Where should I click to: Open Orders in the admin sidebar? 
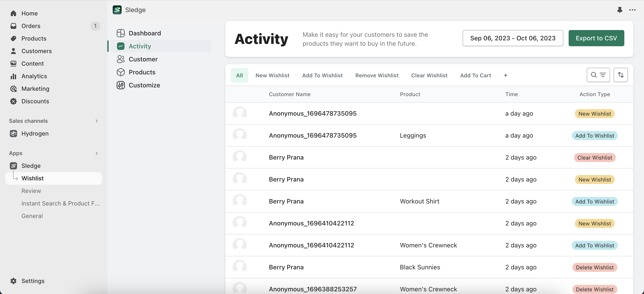coord(31,26)
